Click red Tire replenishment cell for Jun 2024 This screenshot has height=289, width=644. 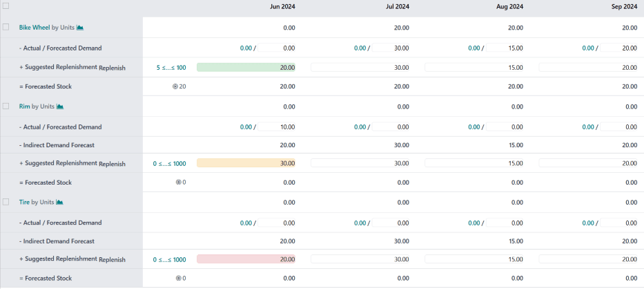point(246,259)
